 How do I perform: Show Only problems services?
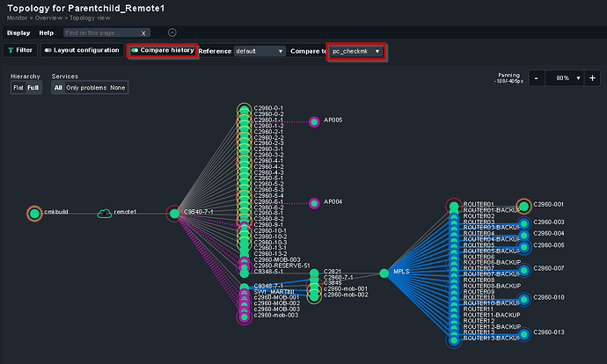pos(86,88)
